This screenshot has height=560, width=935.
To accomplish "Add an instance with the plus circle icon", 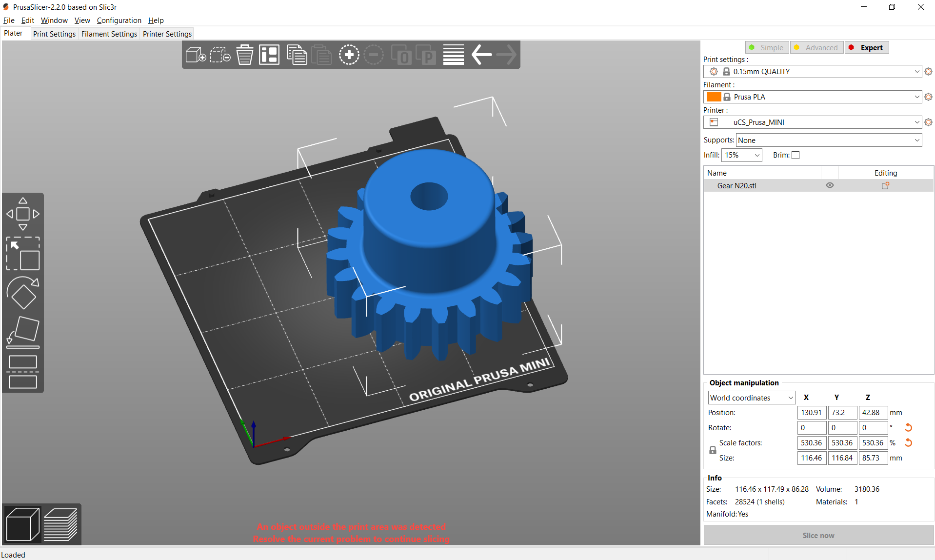I will click(x=349, y=55).
